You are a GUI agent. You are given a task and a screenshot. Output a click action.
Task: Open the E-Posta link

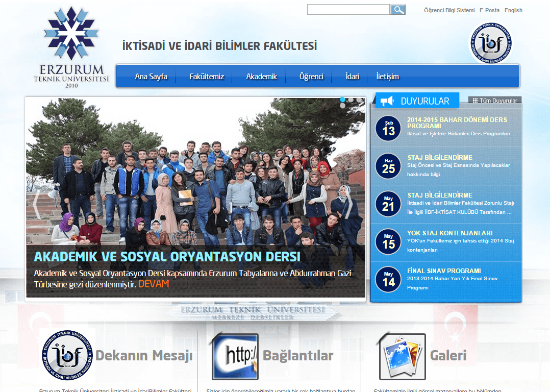490,11
